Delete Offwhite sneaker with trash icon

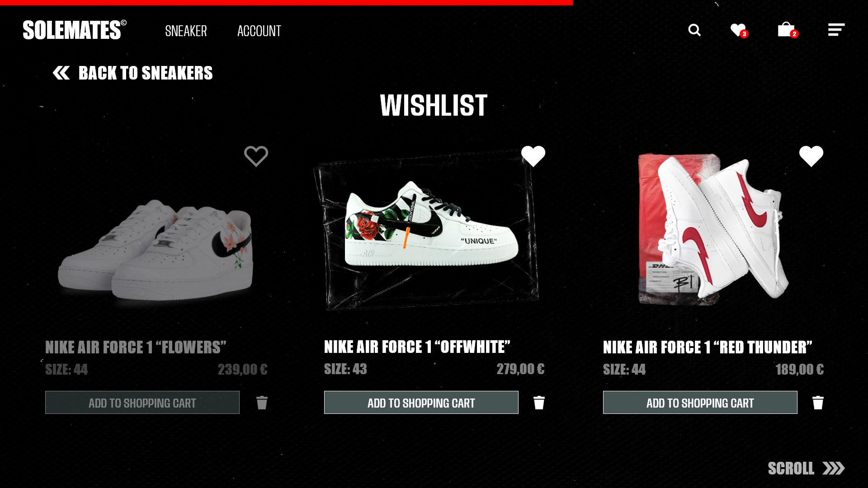539,402
